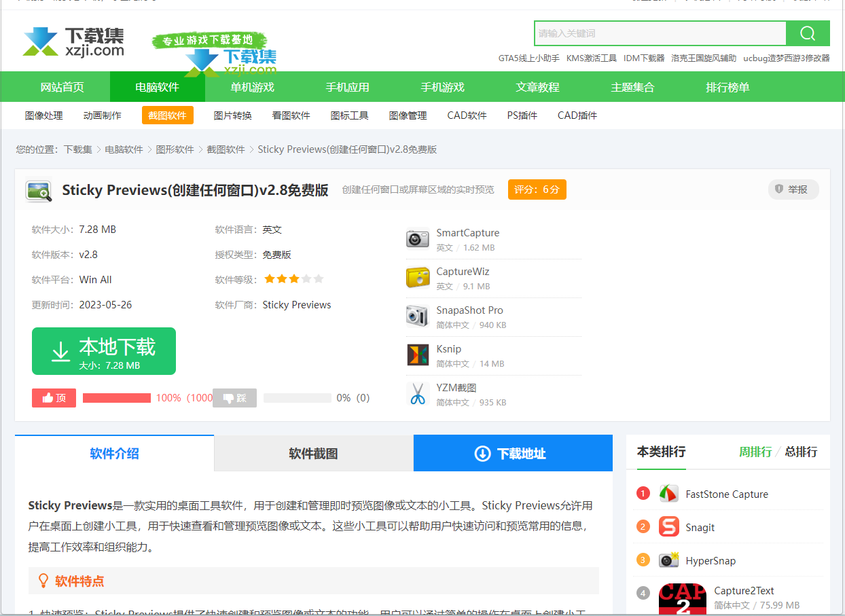Click hot search 洛克王国旋风辅助
This screenshot has height=616, width=845.
coord(704,58)
